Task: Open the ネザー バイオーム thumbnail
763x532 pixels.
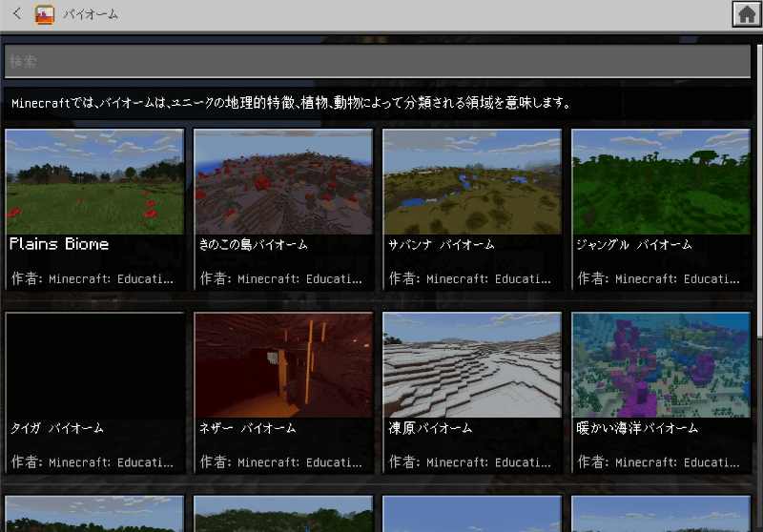Action: pos(283,365)
